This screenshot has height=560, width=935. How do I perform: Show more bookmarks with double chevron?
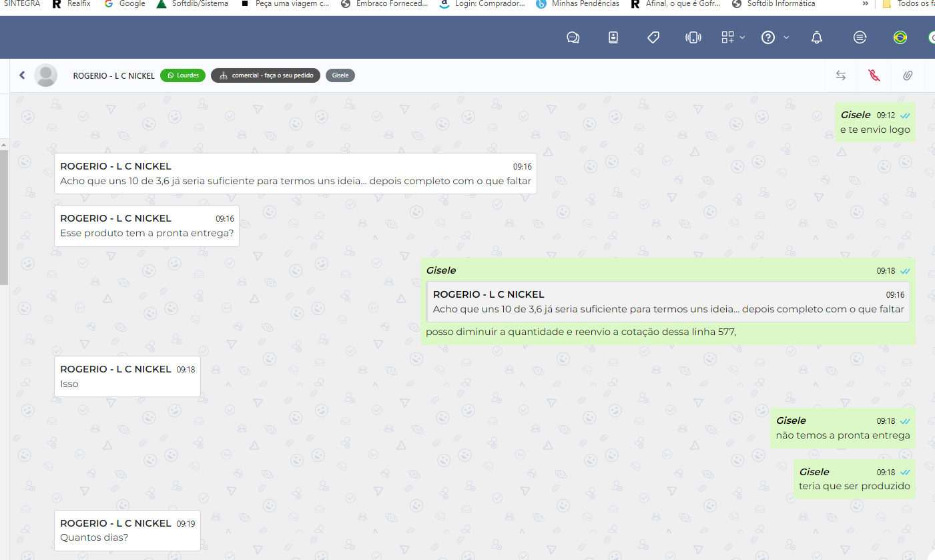pyautogui.click(x=865, y=4)
